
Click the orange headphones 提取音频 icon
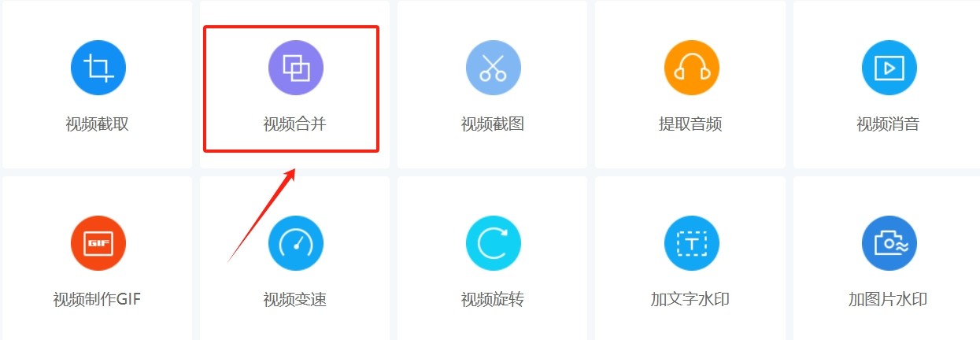[x=692, y=68]
